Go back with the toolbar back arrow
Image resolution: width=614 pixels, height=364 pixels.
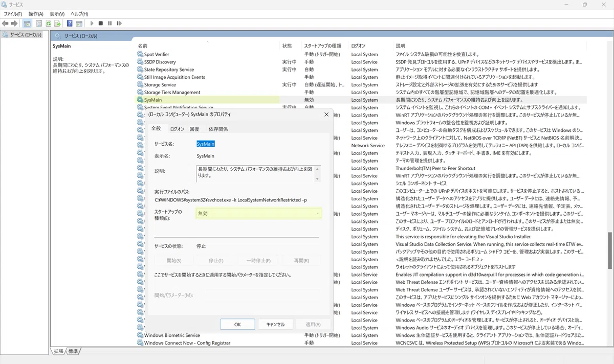click(x=5, y=24)
